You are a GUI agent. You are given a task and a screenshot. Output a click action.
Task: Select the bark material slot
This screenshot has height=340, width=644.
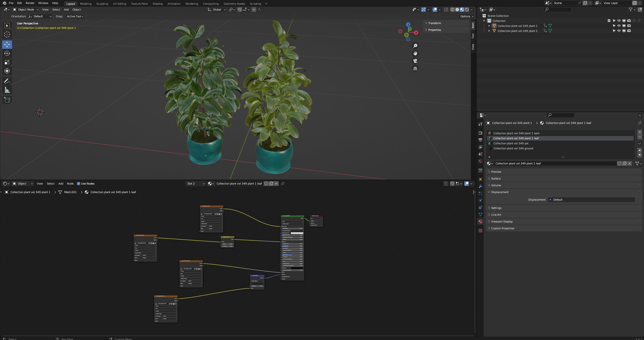560,133
